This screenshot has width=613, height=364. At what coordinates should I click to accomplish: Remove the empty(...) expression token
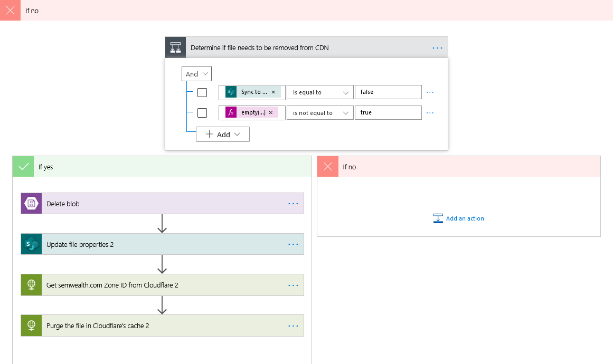(x=271, y=113)
